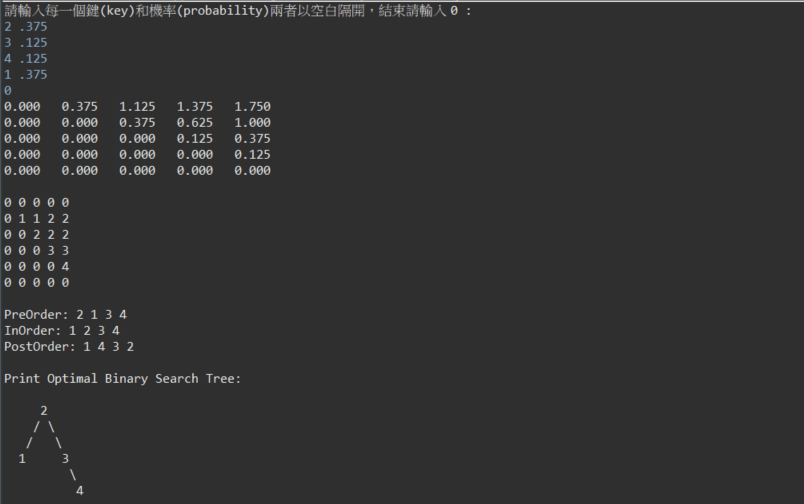This screenshot has height=504, width=804.
Task: Click the cost value 1.750
Action: [x=252, y=107]
